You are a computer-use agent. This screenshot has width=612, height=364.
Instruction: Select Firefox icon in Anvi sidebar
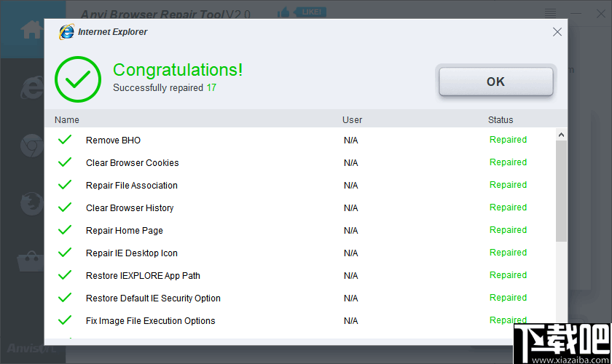point(32,204)
